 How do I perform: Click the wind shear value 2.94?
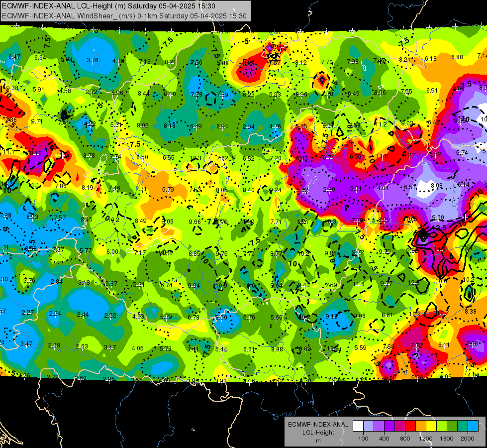coord(248,126)
